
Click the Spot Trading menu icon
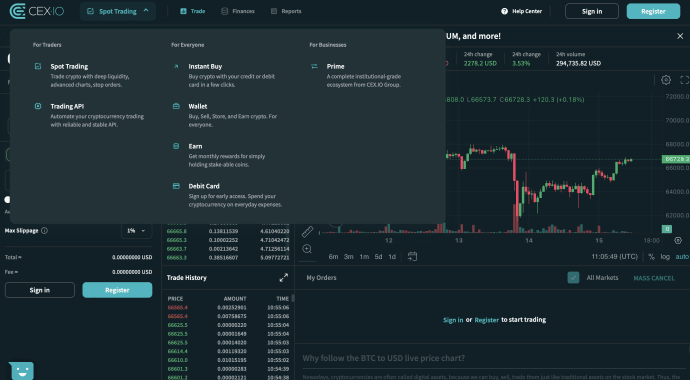(38, 66)
